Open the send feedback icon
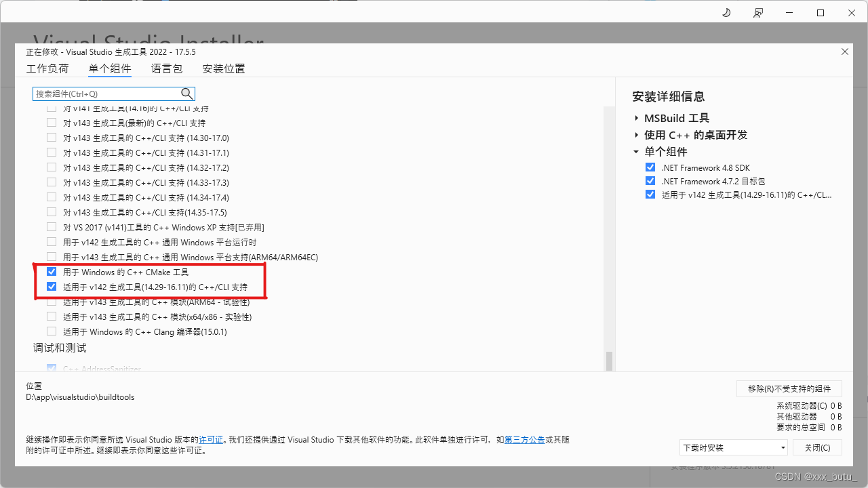This screenshot has height=488, width=868. pyautogui.click(x=758, y=12)
